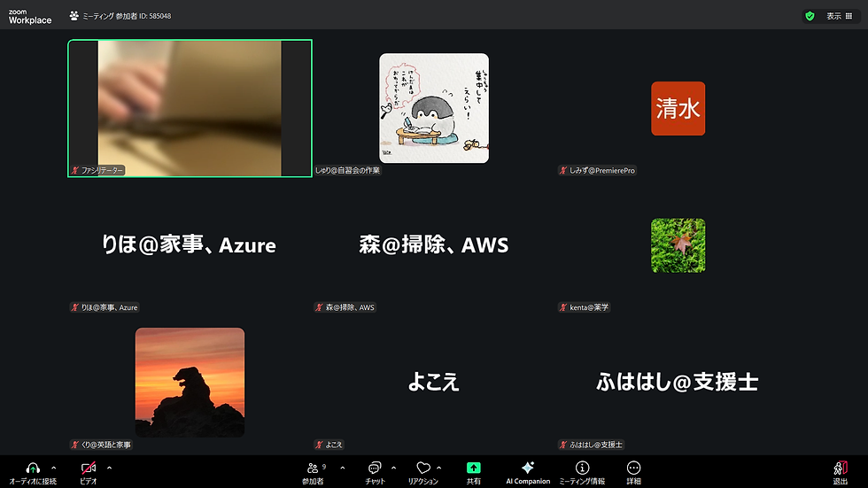Open the reactions (リアクション) heart icon
Image resolution: width=868 pixels, height=488 pixels.
point(423,469)
